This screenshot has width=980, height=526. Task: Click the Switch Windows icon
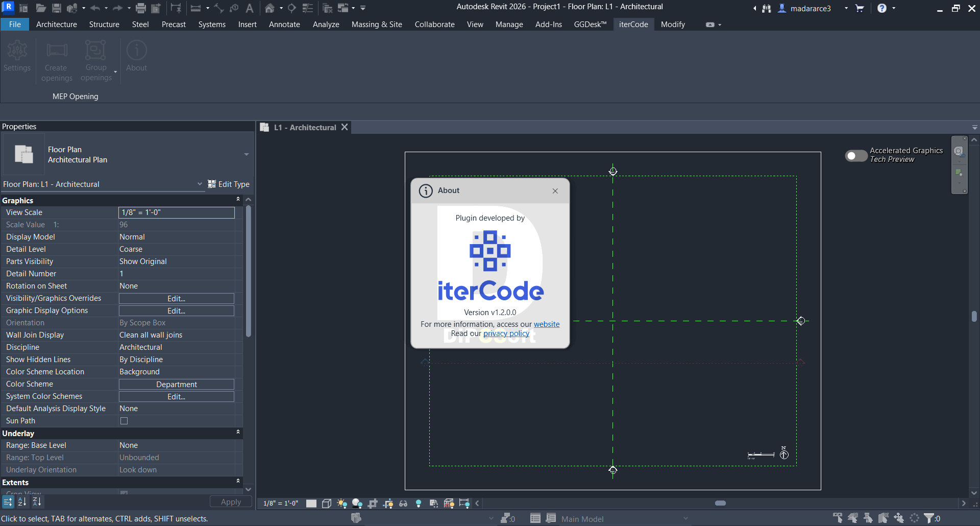[x=343, y=8]
